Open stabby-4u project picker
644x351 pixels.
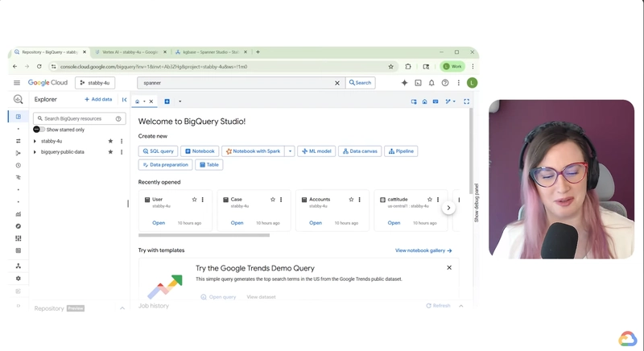pos(96,83)
